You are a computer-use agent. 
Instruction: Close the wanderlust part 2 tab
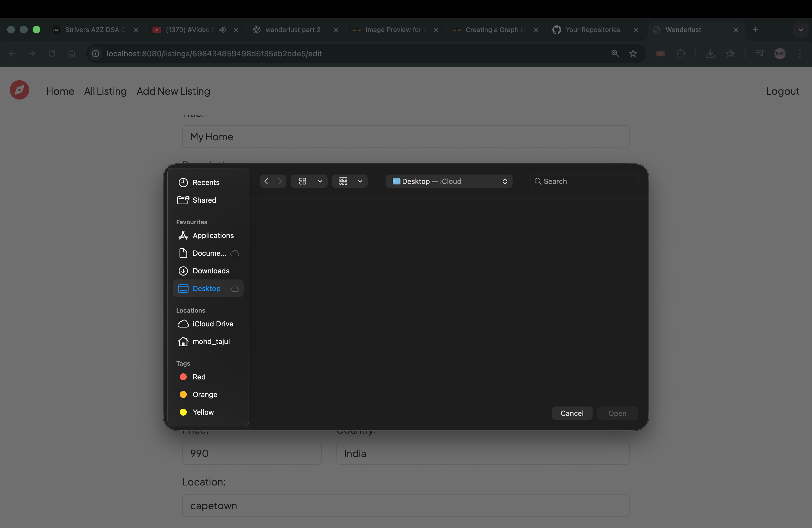[x=336, y=30]
